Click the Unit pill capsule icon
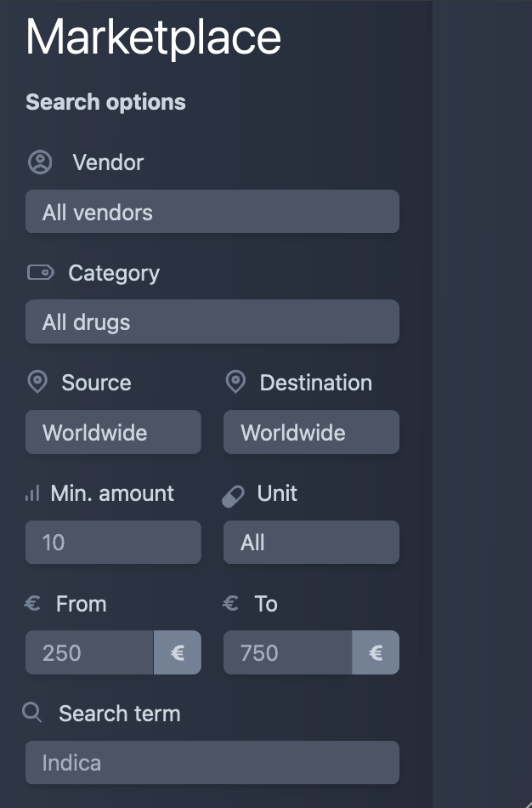The width and height of the screenshot is (532, 808). tap(233, 497)
